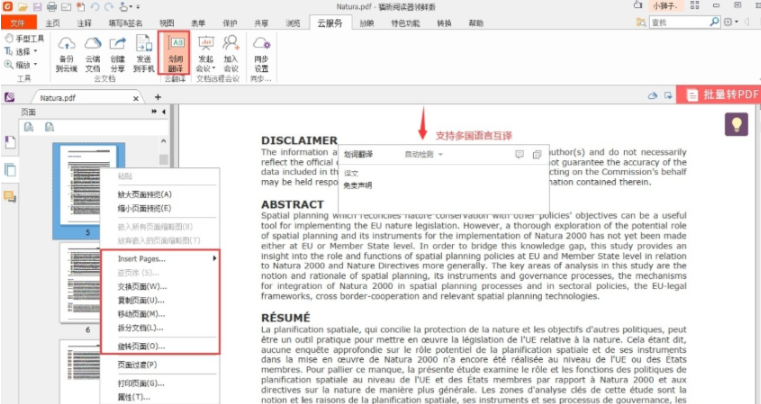
Task: Select the 手型工具 hand tool
Action: (x=24, y=38)
